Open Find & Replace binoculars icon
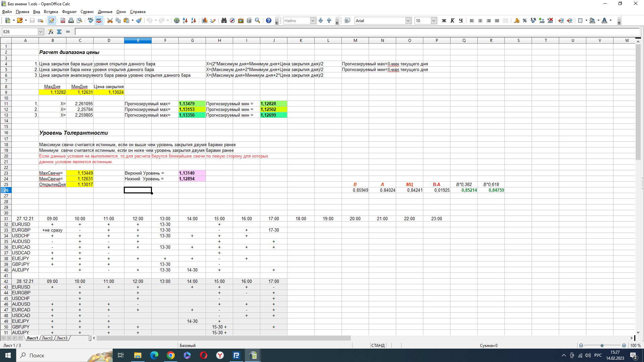 coord(224,21)
